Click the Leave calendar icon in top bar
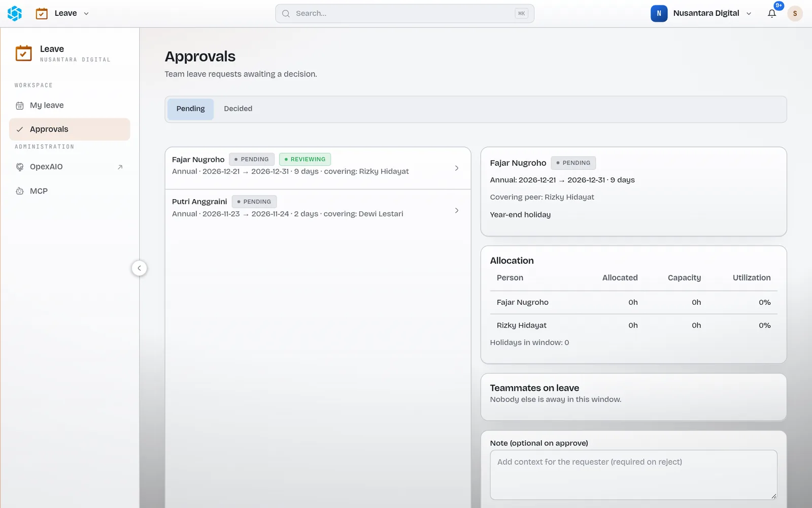The height and width of the screenshot is (508, 812). click(x=42, y=14)
